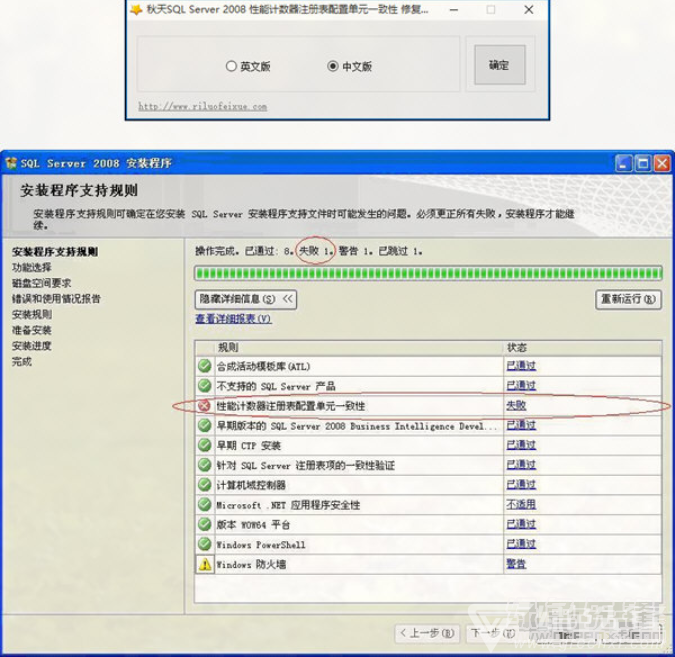Select 安装程序支持规则 step in sidebar
The image size is (675, 657).
tap(55, 252)
